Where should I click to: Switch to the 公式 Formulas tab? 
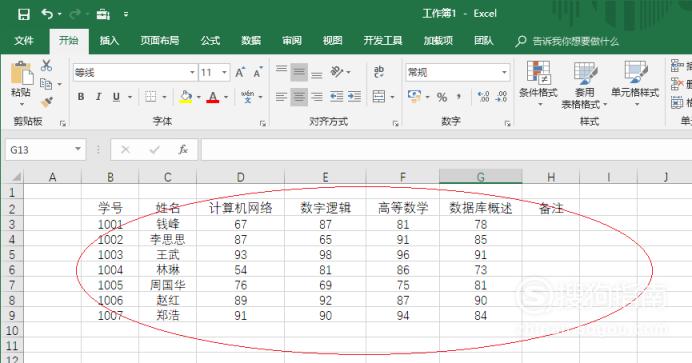[x=210, y=41]
